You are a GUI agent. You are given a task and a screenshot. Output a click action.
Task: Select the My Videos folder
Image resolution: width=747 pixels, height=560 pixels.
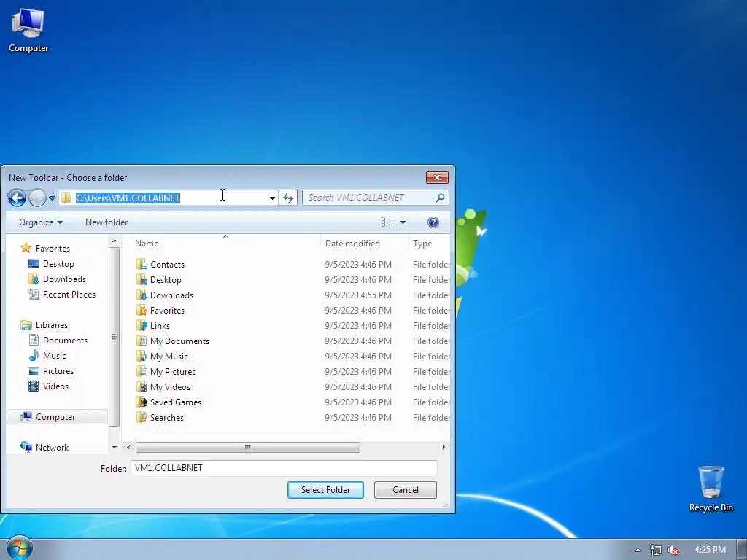tap(163, 386)
